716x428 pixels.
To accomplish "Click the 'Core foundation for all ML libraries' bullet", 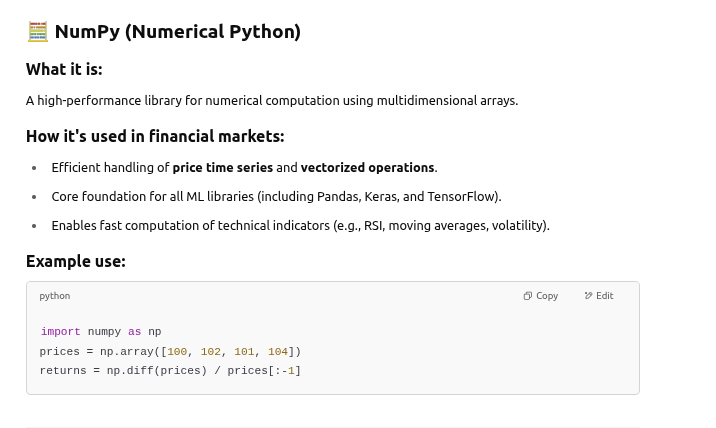I will (x=276, y=197).
